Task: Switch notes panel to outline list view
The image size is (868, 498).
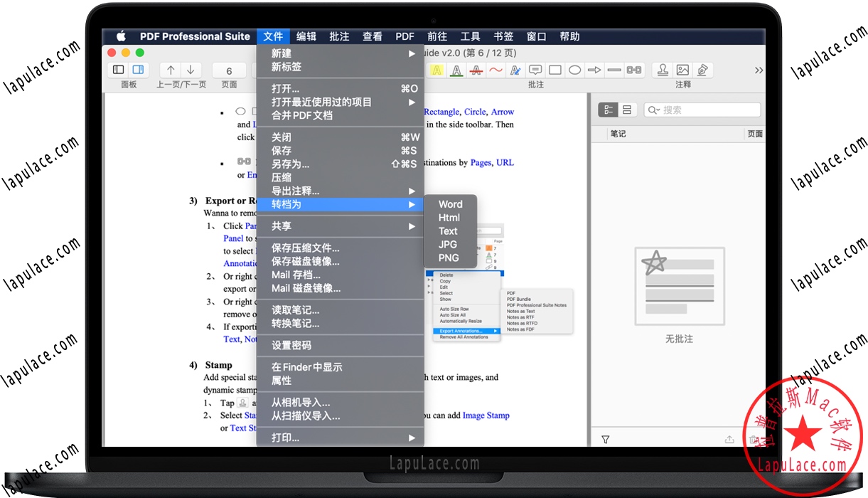Action: (608, 110)
